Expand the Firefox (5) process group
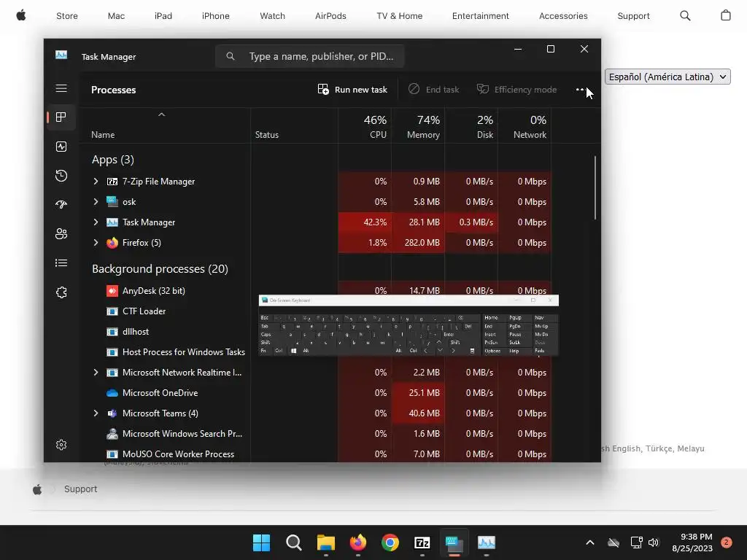The height and width of the screenshot is (560, 747). click(96, 242)
